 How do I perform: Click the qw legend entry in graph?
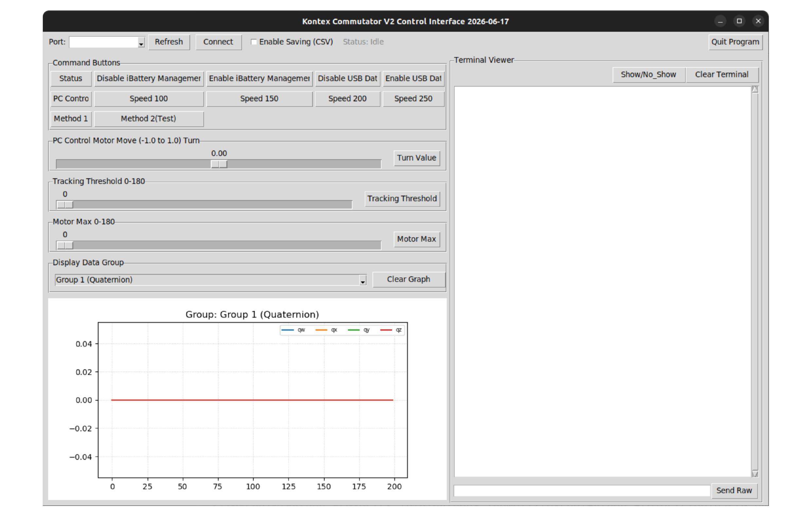(293, 330)
